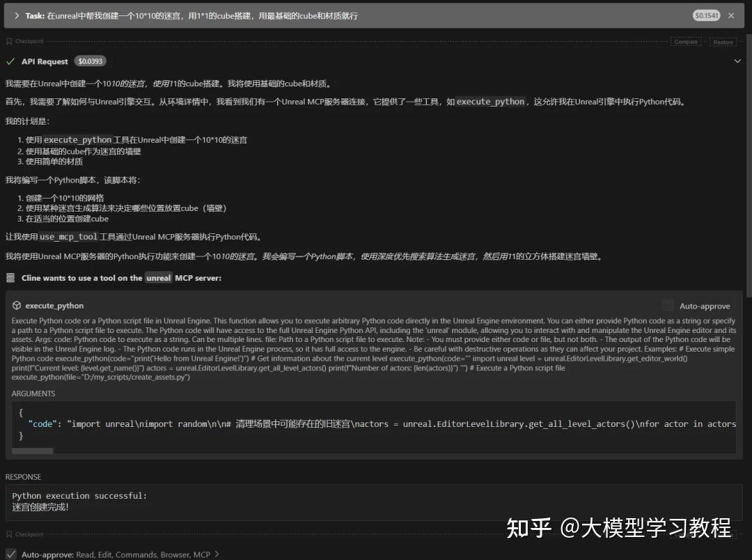The image size is (752, 560).
Task: Expand the Auto-approve settings via the right chevron
Action: tap(215, 554)
